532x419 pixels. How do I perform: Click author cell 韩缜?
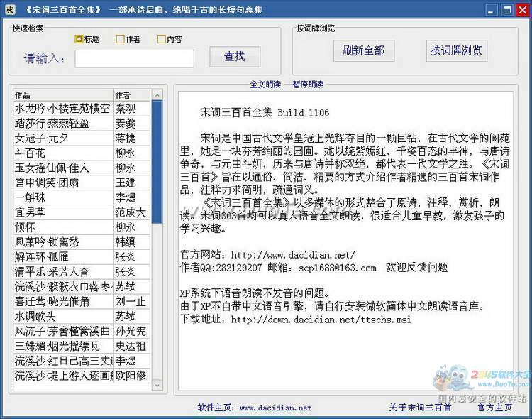coord(132,242)
